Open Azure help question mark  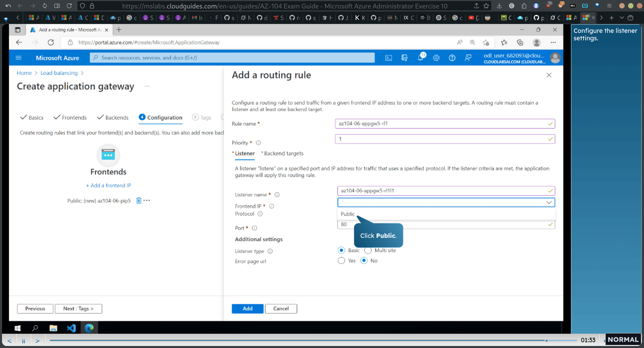[x=452, y=58]
